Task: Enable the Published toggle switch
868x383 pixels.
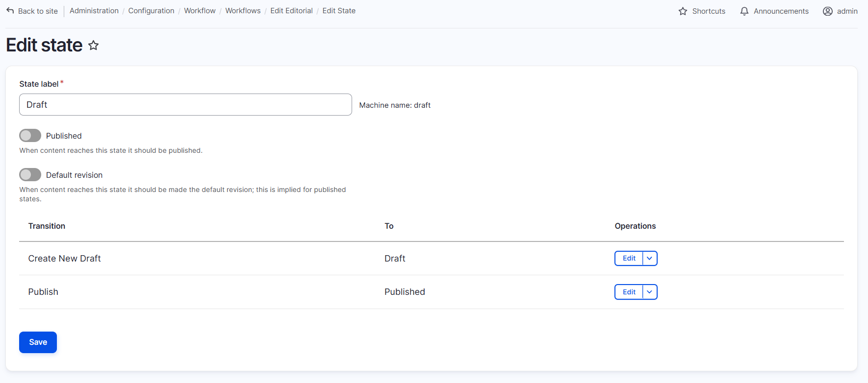Action: [30, 136]
